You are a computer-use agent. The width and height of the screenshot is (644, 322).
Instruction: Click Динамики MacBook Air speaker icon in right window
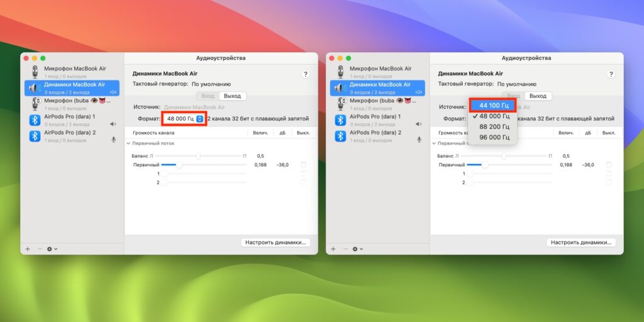click(x=340, y=88)
